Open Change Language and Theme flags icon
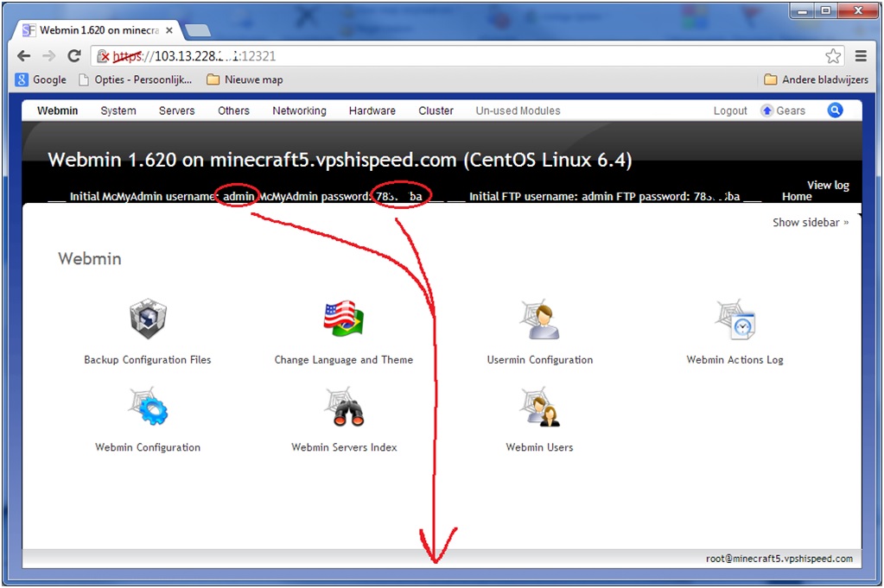884x588 pixels. [x=343, y=319]
